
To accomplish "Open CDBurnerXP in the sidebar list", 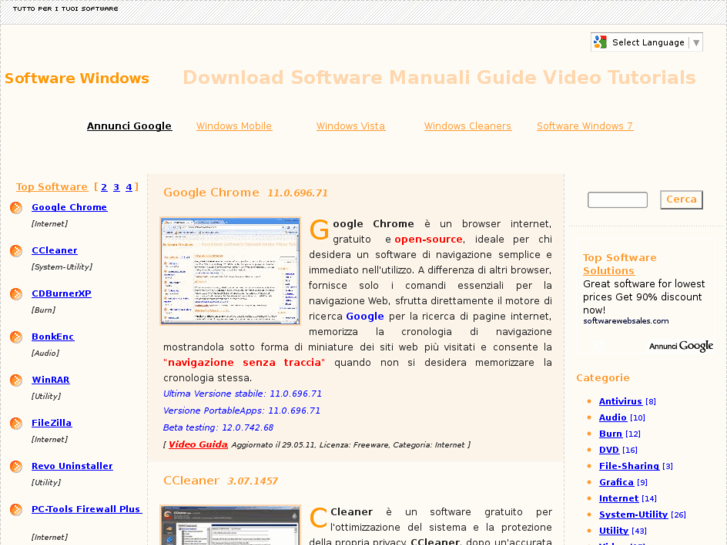I will 61,294.
